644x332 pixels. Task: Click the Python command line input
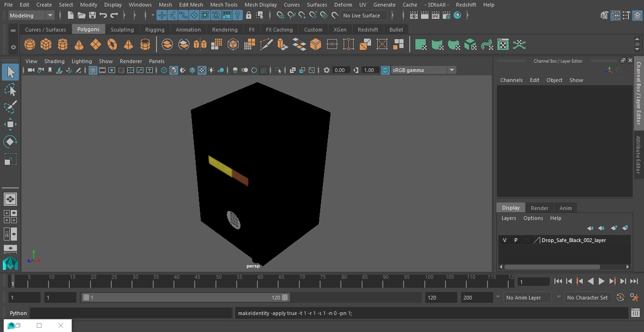[131, 313]
